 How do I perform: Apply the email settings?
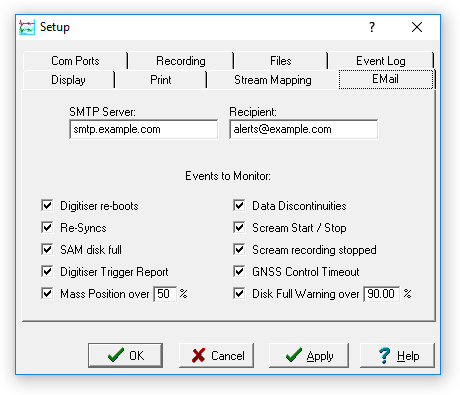tap(309, 356)
